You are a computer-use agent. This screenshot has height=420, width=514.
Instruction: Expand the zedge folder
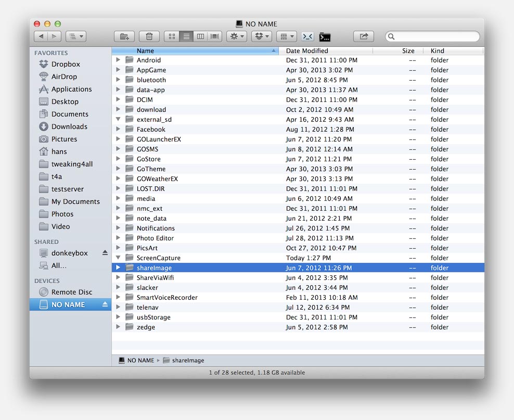[118, 327]
